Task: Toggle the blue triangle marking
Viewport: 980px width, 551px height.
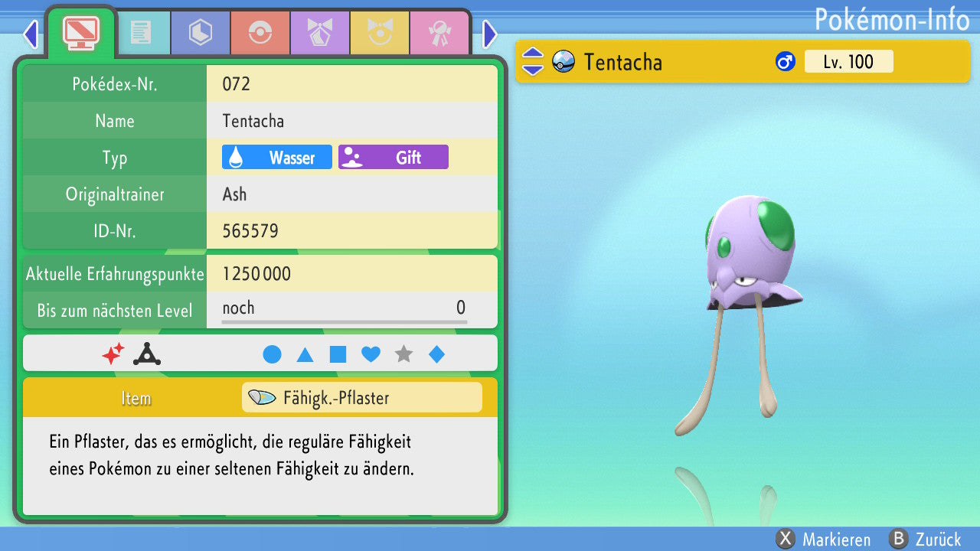Action: 305,354
